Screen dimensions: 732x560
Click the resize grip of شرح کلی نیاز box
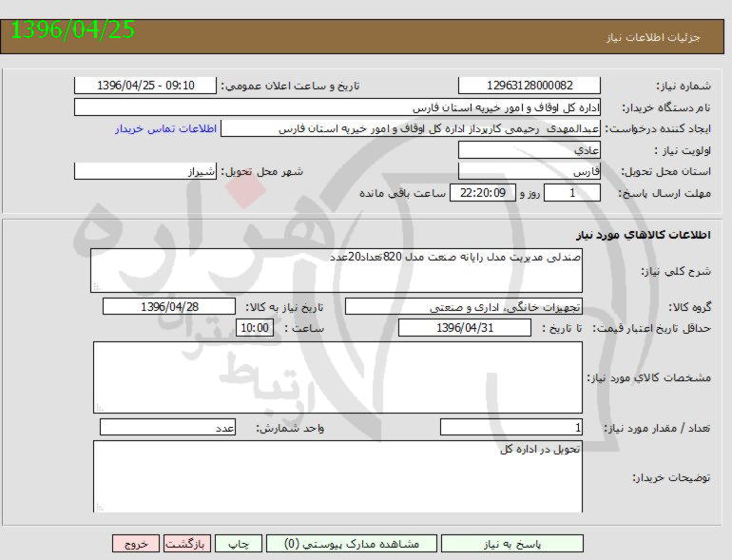[x=97, y=287]
